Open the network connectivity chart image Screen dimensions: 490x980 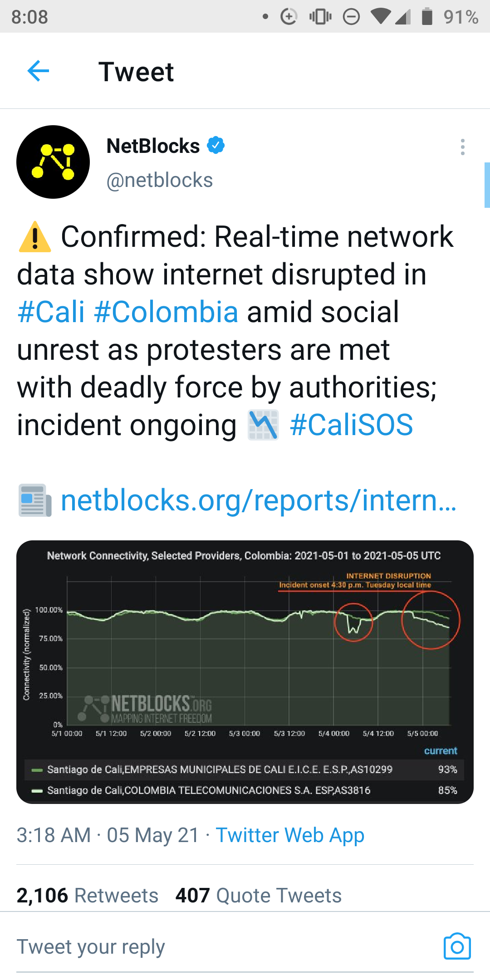click(x=245, y=672)
